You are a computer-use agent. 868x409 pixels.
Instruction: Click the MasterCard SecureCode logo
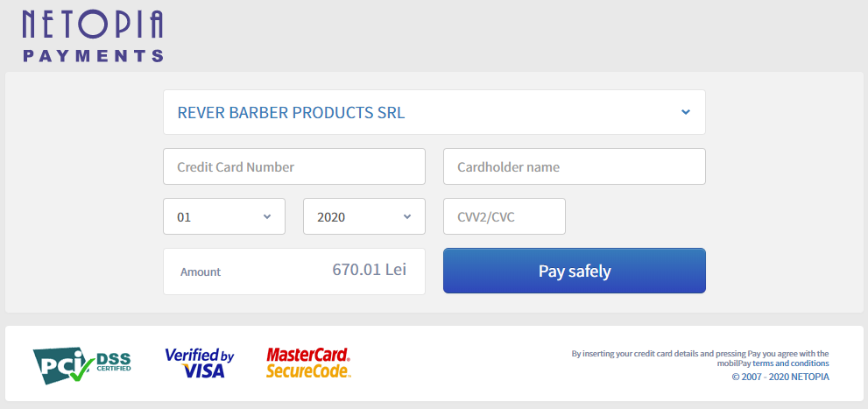tap(308, 363)
